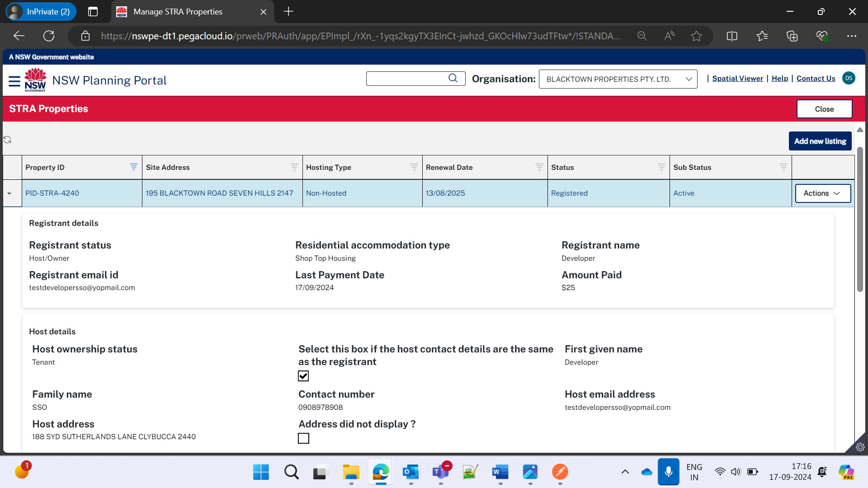Screen dimensions: 868x488
Task: Open the Help link
Action: tap(780, 78)
